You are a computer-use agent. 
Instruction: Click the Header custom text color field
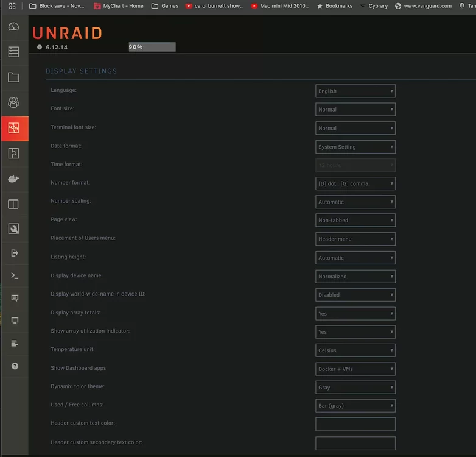355,424
